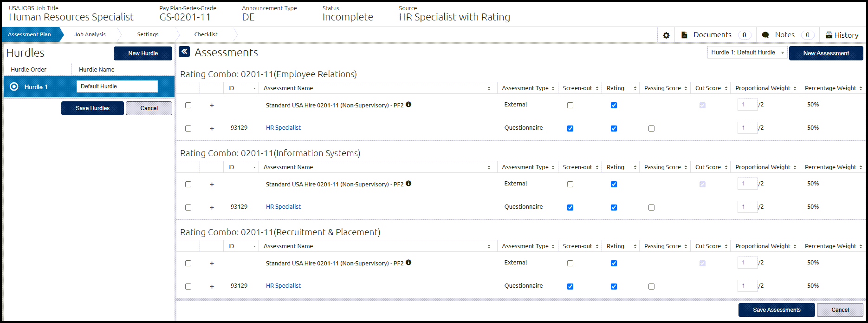Open Notes via the speech bubble icon

[765, 35]
